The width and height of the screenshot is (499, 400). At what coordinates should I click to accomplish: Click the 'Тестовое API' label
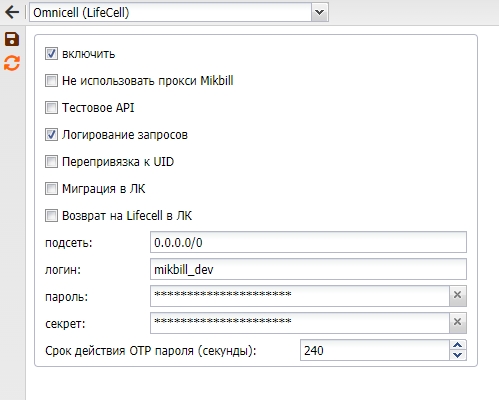98,108
